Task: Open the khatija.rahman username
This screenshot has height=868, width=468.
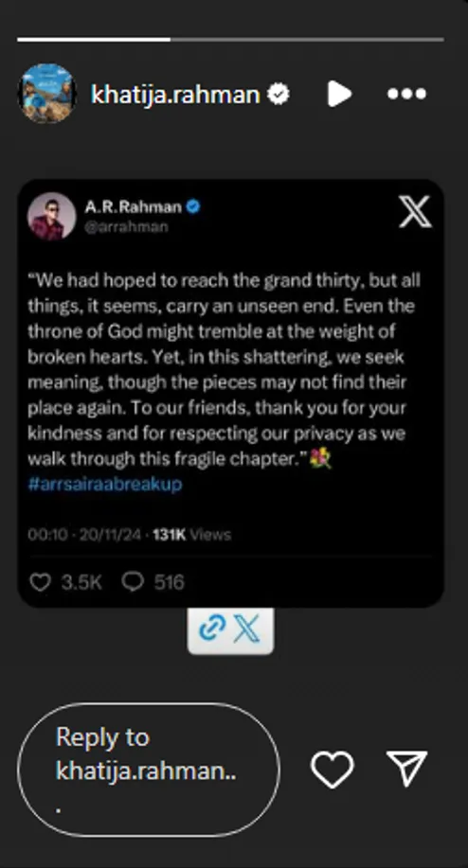Action: pyautogui.click(x=175, y=95)
